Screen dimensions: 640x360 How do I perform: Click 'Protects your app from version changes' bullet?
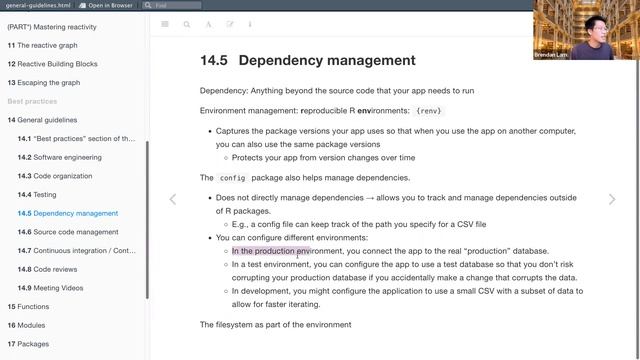[323, 158]
